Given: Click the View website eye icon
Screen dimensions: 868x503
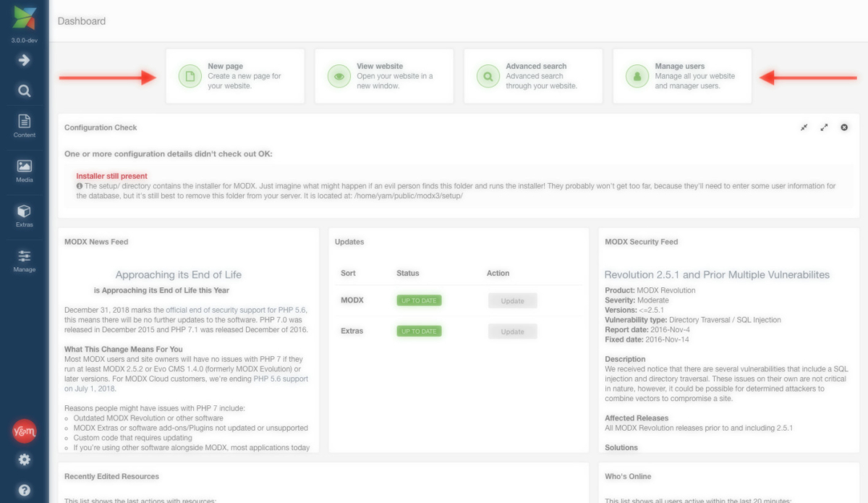Looking at the screenshot, I should pos(339,75).
